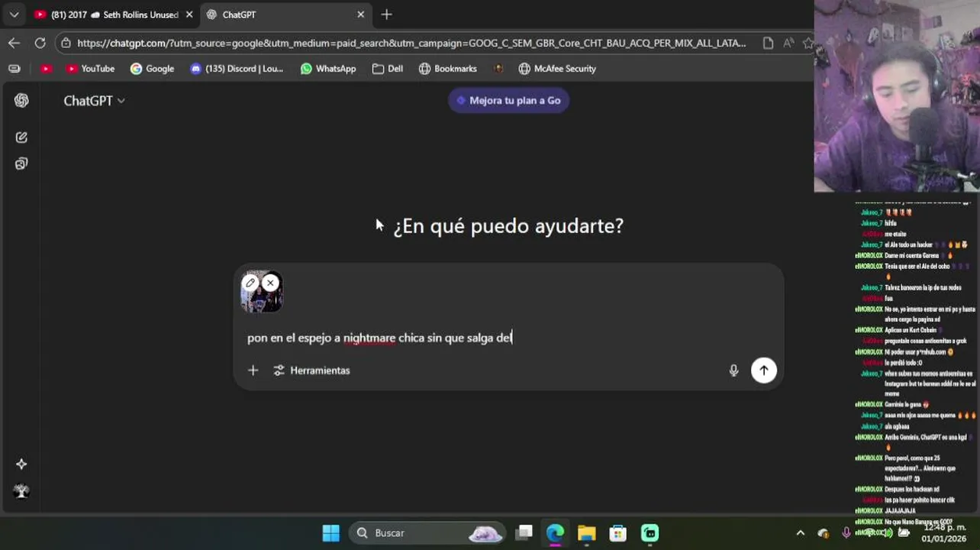This screenshot has height=550, width=980.
Task: Open the Dell bookmarks folder
Action: point(388,69)
